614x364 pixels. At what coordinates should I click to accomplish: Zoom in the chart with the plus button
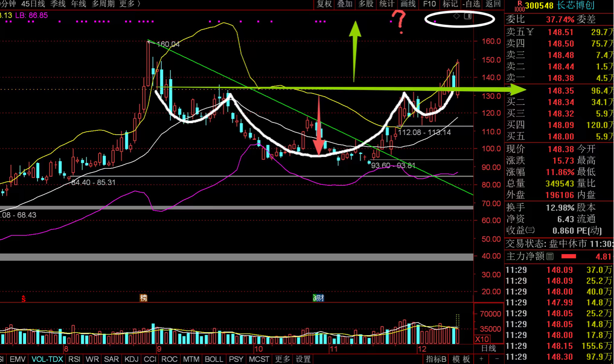coord(481,359)
